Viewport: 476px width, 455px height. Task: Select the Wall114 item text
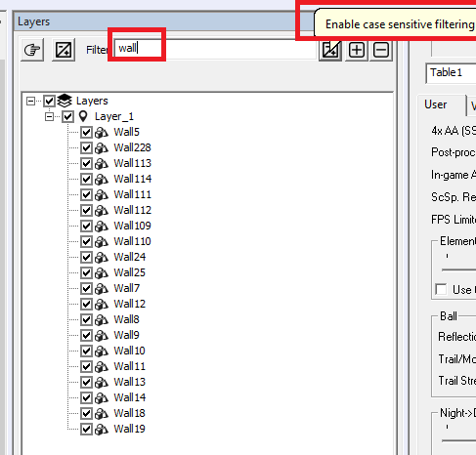coord(132,179)
